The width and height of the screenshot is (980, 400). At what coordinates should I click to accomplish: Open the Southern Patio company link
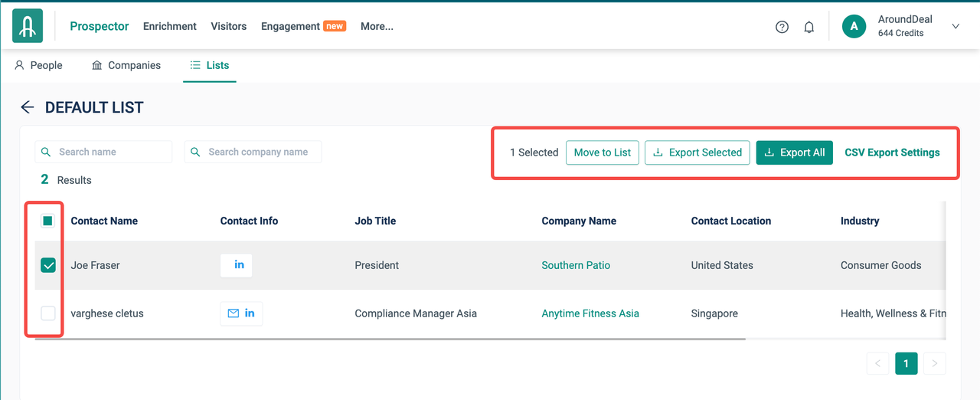[576, 265]
